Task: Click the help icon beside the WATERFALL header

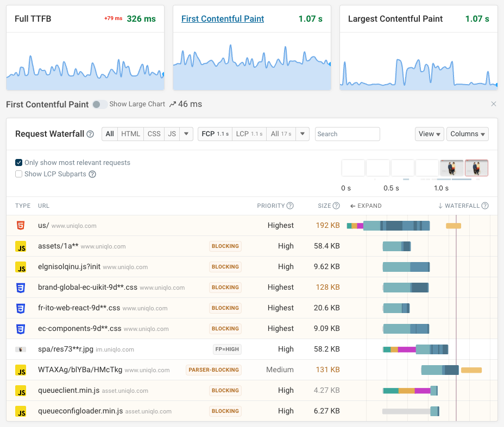Action: coord(485,206)
